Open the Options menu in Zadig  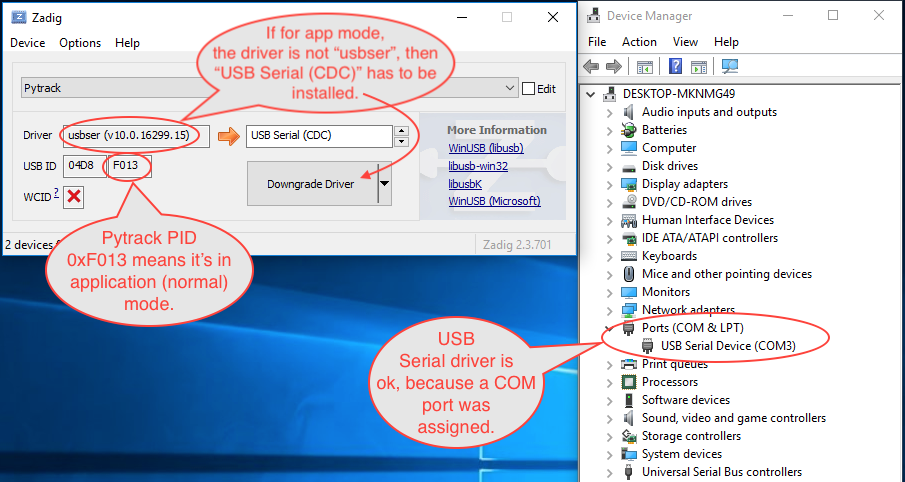click(x=80, y=43)
